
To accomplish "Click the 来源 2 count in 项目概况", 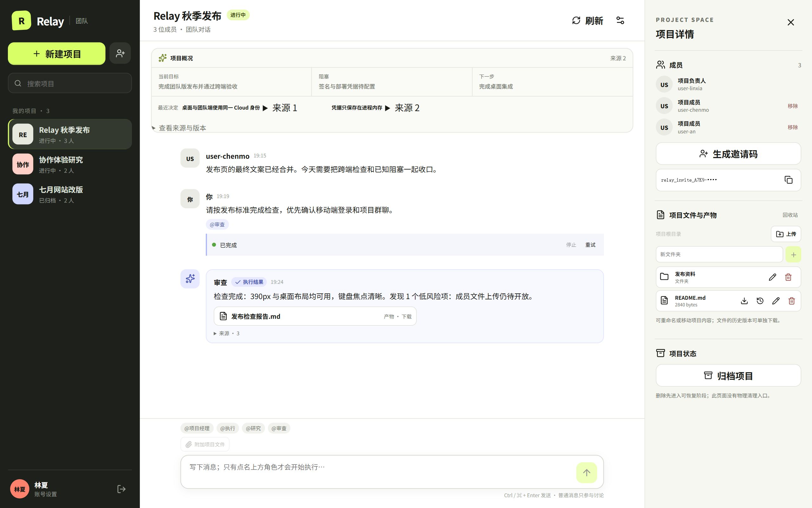I will click(x=618, y=58).
